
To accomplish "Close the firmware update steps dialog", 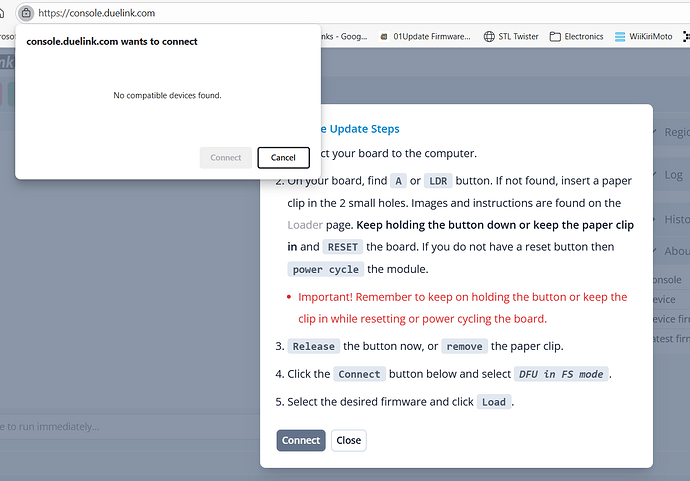I will point(348,440).
